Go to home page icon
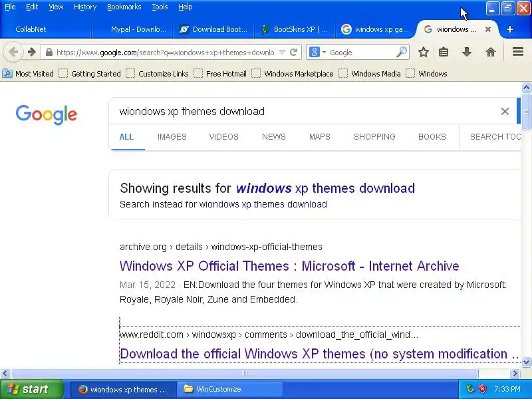532x399 pixels. (491, 53)
